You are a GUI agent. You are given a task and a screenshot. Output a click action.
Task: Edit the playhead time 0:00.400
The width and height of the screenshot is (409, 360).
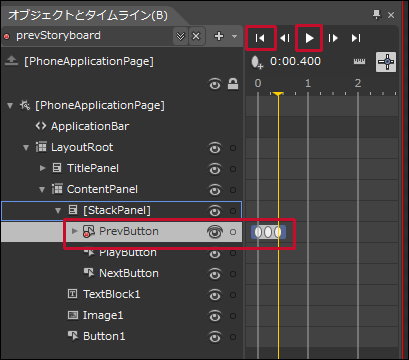295,61
